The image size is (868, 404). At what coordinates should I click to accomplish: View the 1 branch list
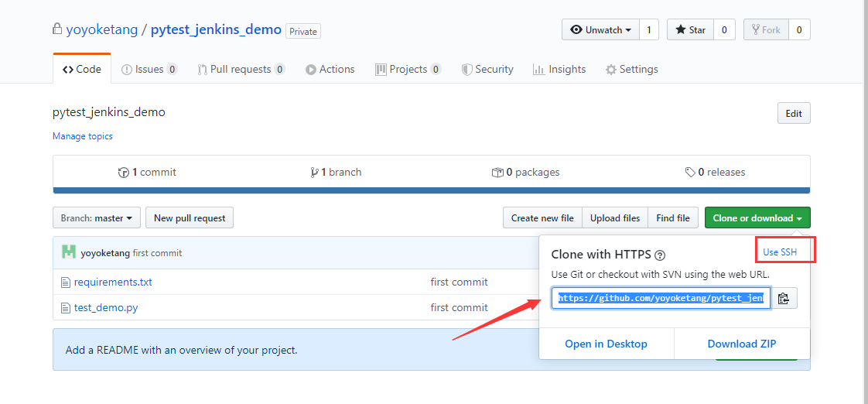coord(336,173)
